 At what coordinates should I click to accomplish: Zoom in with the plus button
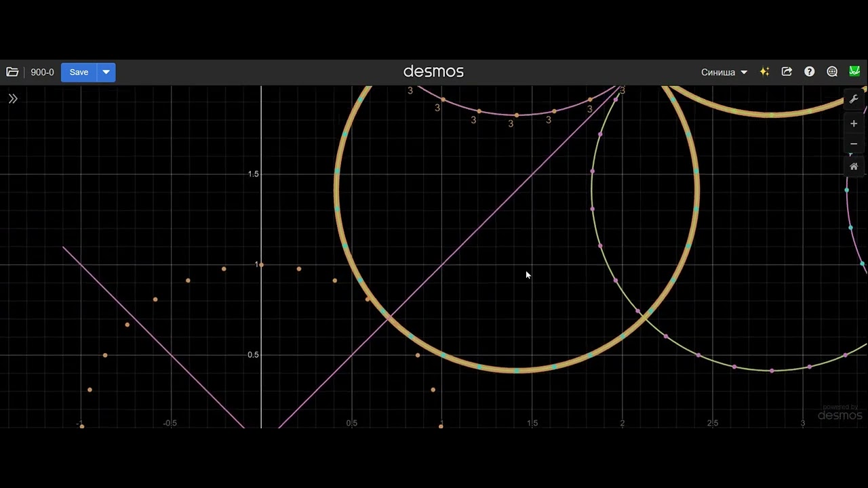click(854, 123)
